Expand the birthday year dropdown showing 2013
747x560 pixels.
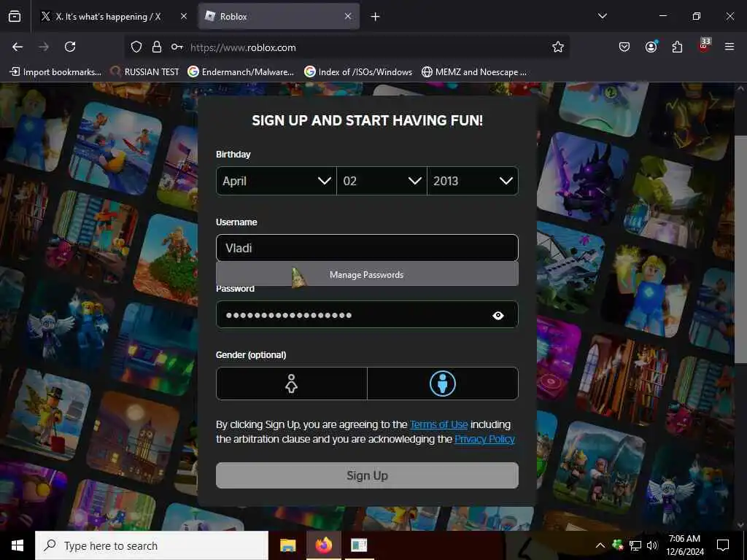[473, 181]
